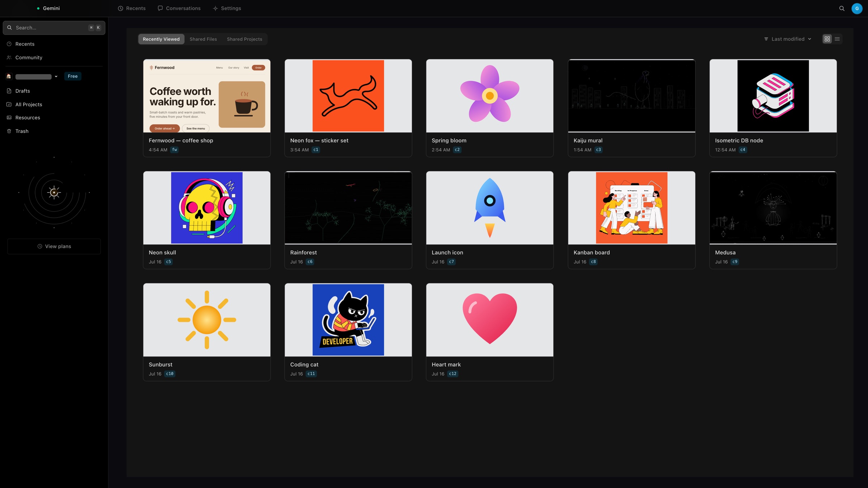This screenshot has height=488, width=868.
Task: Open Resources in the sidebar
Action: click(x=54, y=117)
